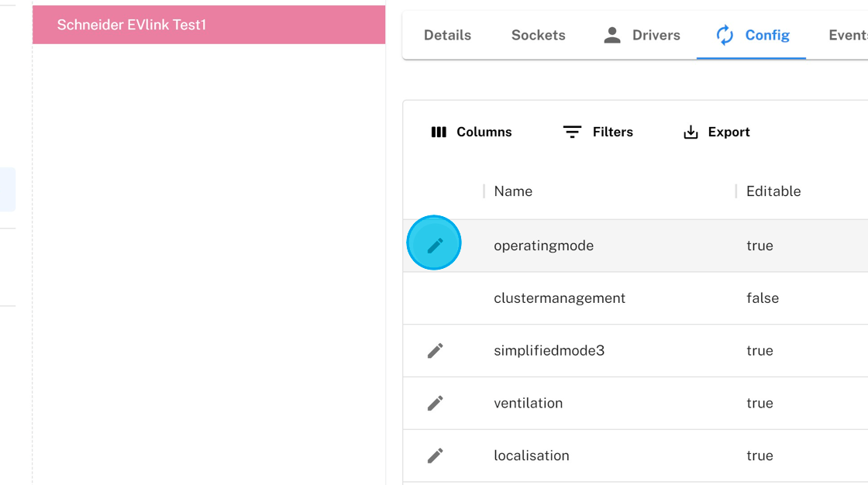868x485 pixels.
Task: Open the Columns chooser
Action: [471, 132]
